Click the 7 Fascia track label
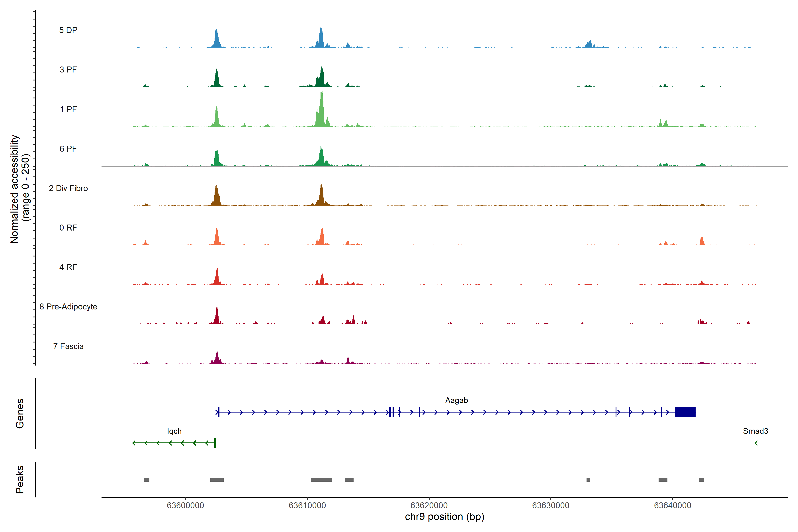 coord(68,346)
